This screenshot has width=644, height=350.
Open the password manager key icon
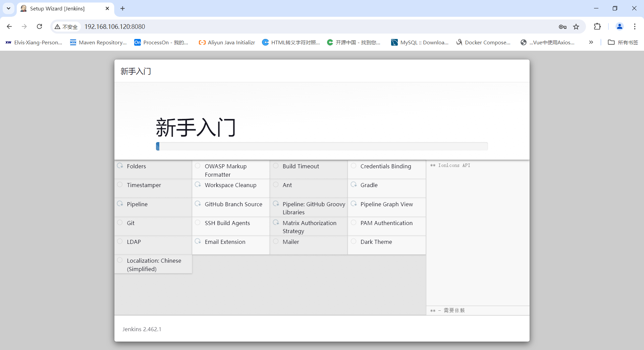[x=562, y=27]
